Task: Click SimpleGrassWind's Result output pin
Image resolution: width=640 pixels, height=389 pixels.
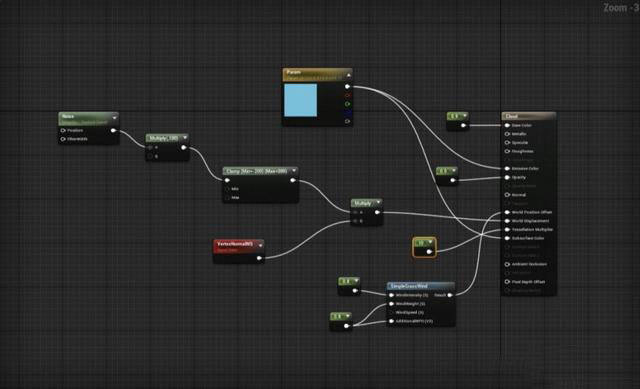Action: (x=450, y=295)
